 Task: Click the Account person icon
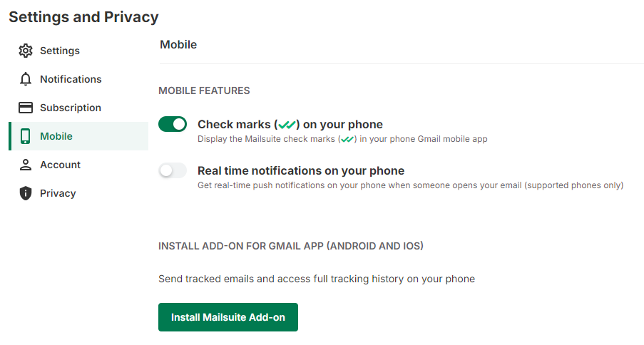coord(26,165)
